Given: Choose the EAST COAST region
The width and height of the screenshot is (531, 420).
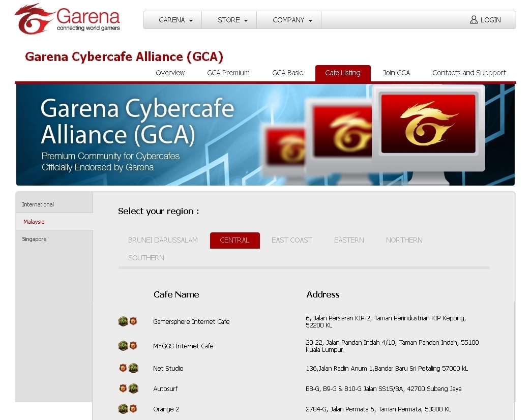Looking at the screenshot, I should [291, 240].
